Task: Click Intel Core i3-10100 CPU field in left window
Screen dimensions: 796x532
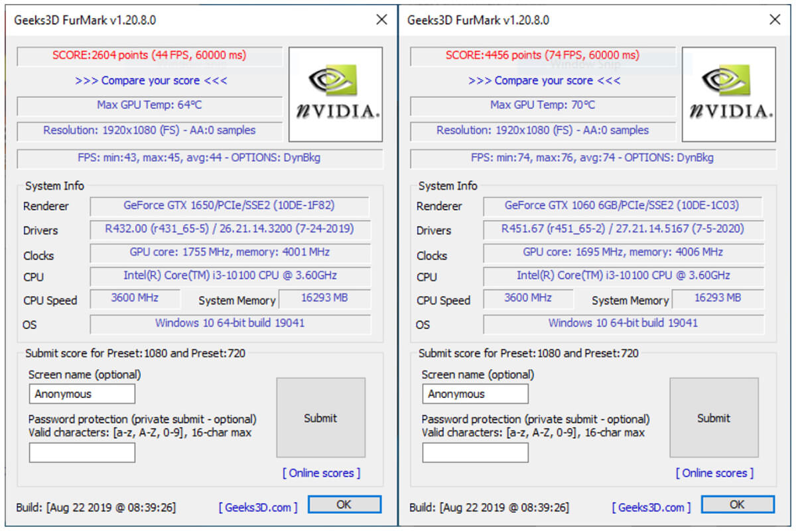Action: [230, 276]
